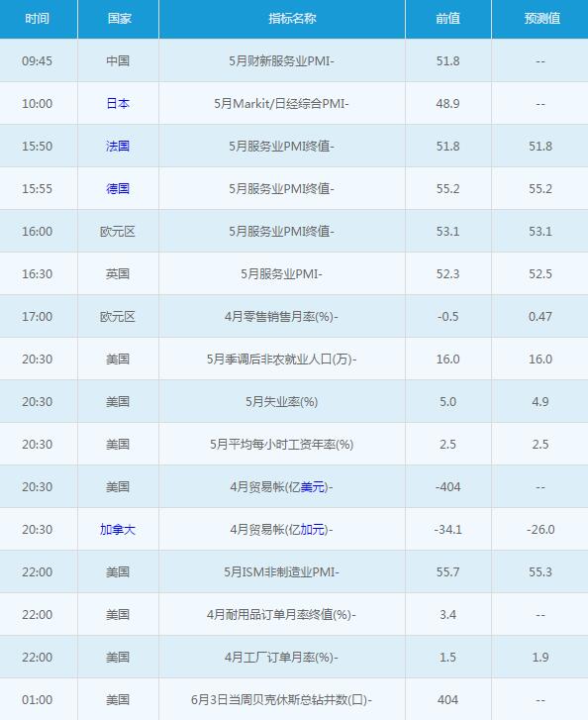Click forecast 2.5 in the 工资年率 row
588x720 pixels.
point(540,445)
